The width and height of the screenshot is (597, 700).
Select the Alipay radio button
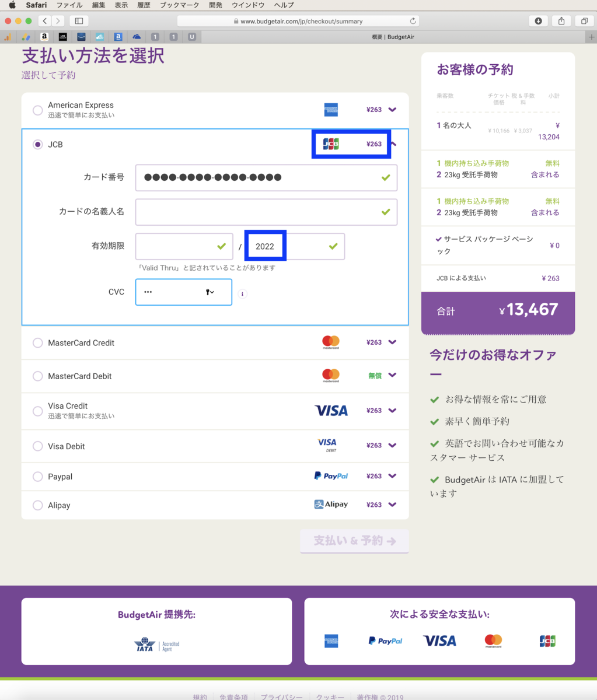click(x=38, y=505)
